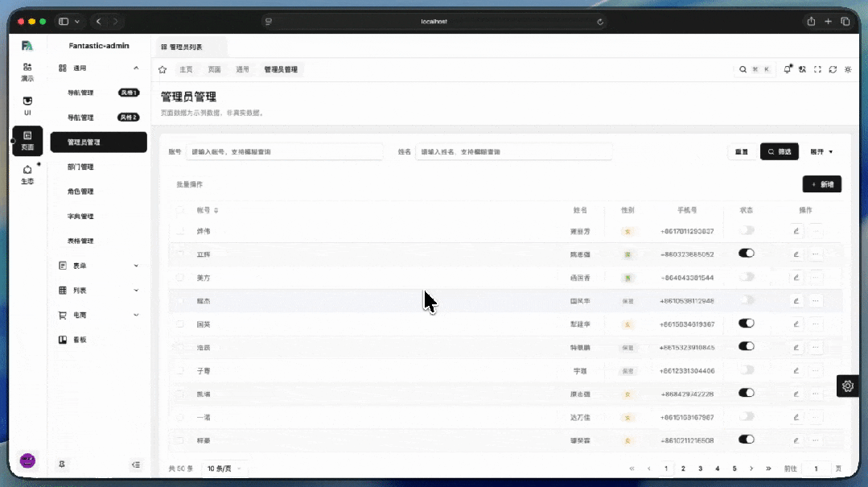Jump to last page with double arrow
The height and width of the screenshot is (487, 868).
[x=768, y=468]
